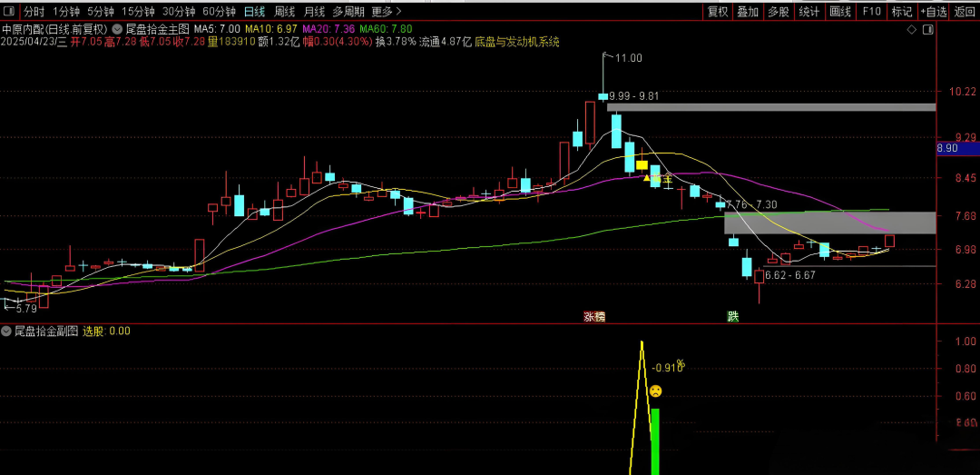Select the 60分钟 period tab
This screenshot has width=980, height=475.
(x=219, y=12)
